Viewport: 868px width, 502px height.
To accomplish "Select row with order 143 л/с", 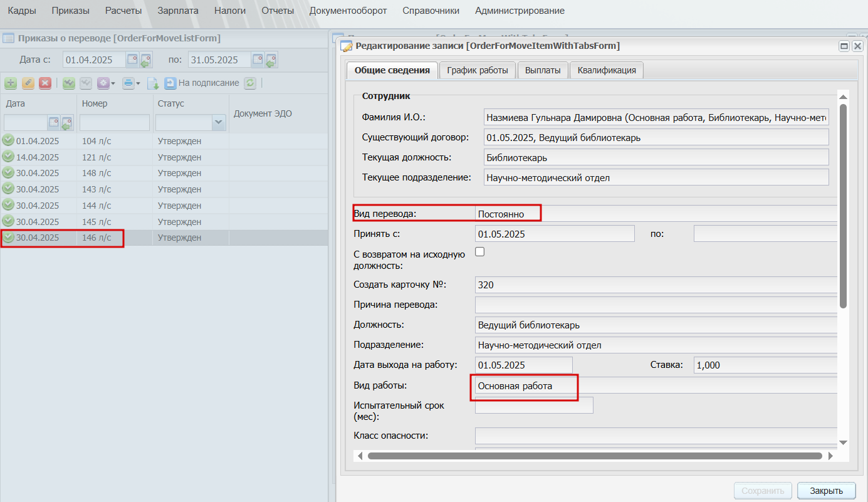I will pos(164,189).
